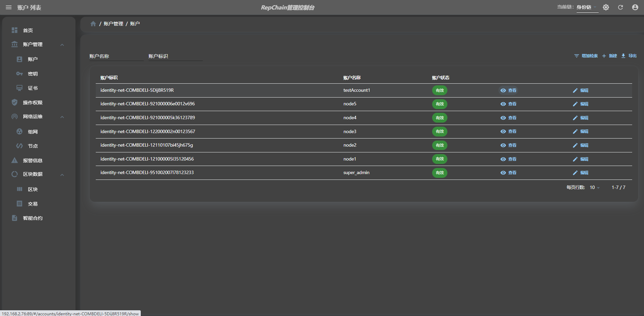Click 有效 status badge for testAccount1
This screenshot has height=316, width=644.
click(440, 90)
